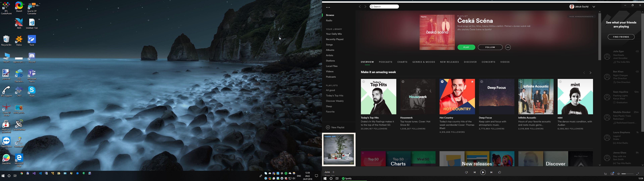Open the connect to device icon

click(x=612, y=174)
